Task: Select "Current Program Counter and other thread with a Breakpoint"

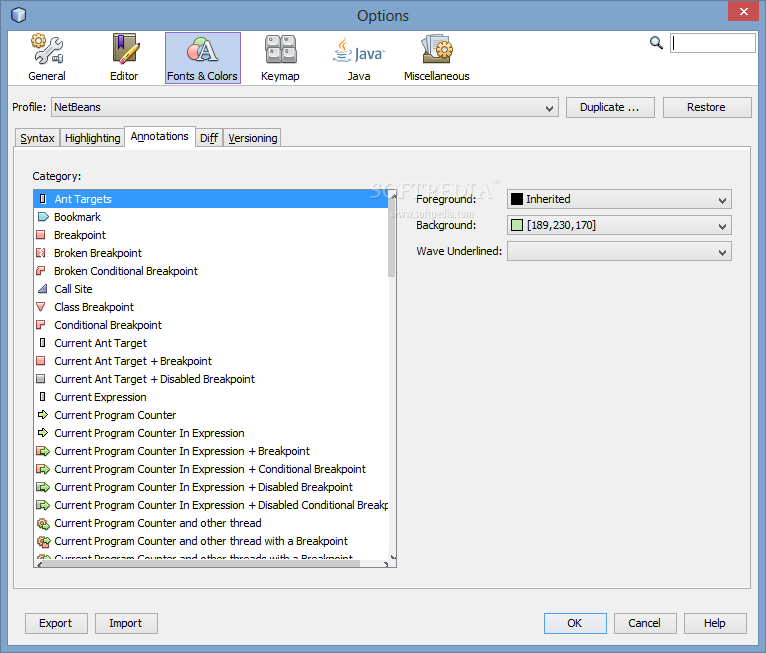Action: [211, 541]
